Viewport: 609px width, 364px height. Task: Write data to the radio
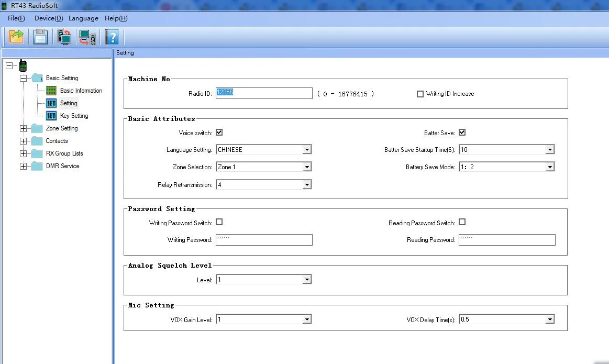coord(87,37)
